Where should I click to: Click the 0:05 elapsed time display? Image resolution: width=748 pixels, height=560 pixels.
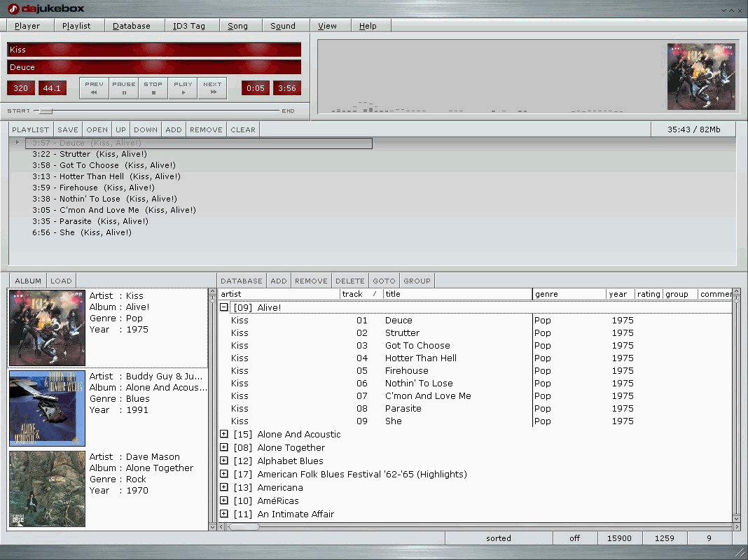click(256, 88)
